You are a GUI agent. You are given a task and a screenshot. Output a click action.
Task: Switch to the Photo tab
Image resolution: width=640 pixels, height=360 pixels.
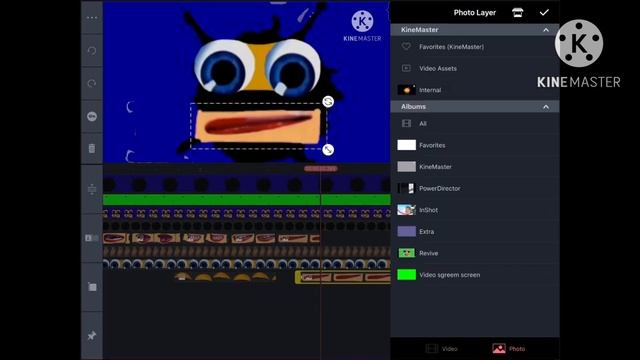pos(509,349)
